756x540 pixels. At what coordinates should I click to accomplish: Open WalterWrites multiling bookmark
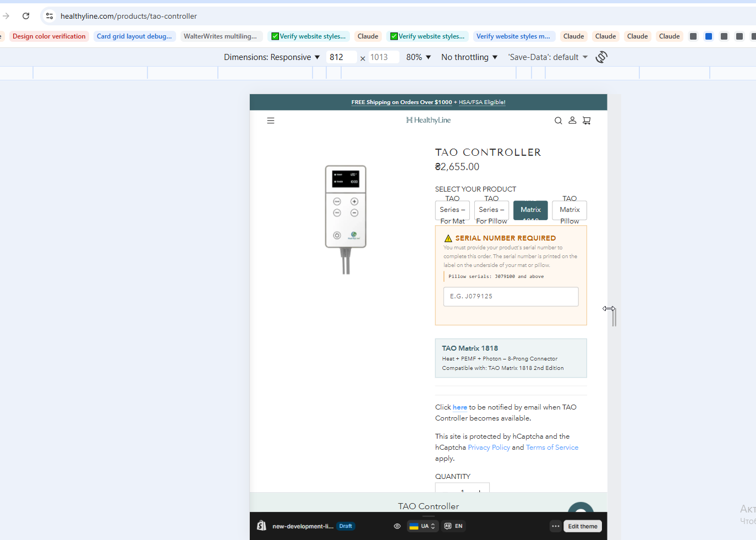pos(220,36)
